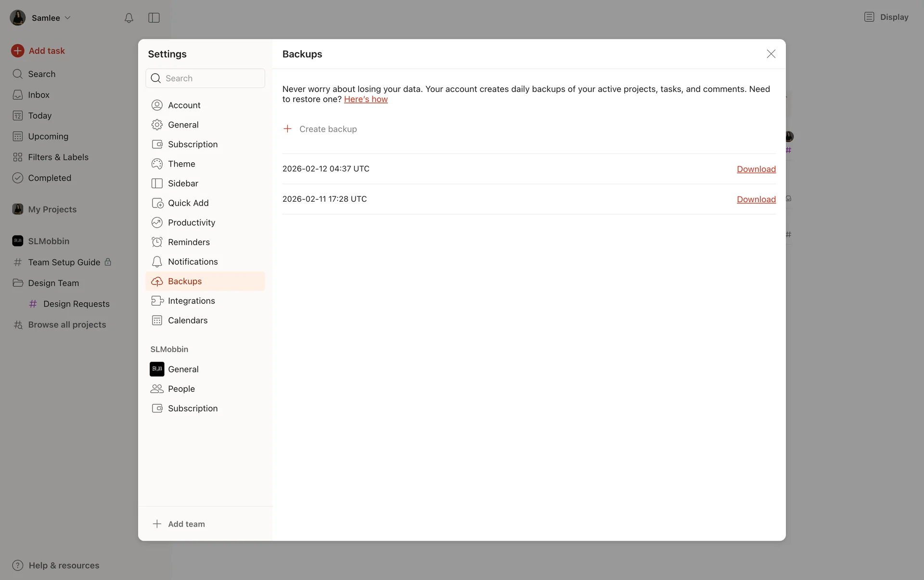Open Quick Add settings
Viewport: 924px width, 580px height.
click(x=188, y=203)
